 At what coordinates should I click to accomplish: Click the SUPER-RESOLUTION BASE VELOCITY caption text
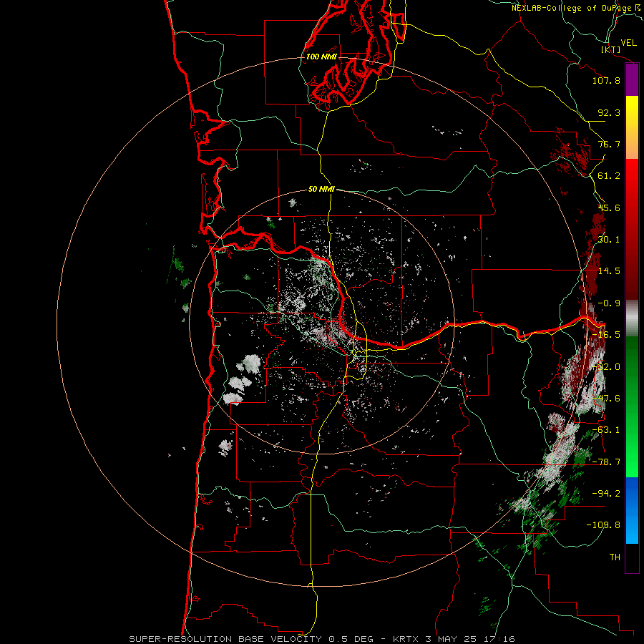[x=225, y=639]
